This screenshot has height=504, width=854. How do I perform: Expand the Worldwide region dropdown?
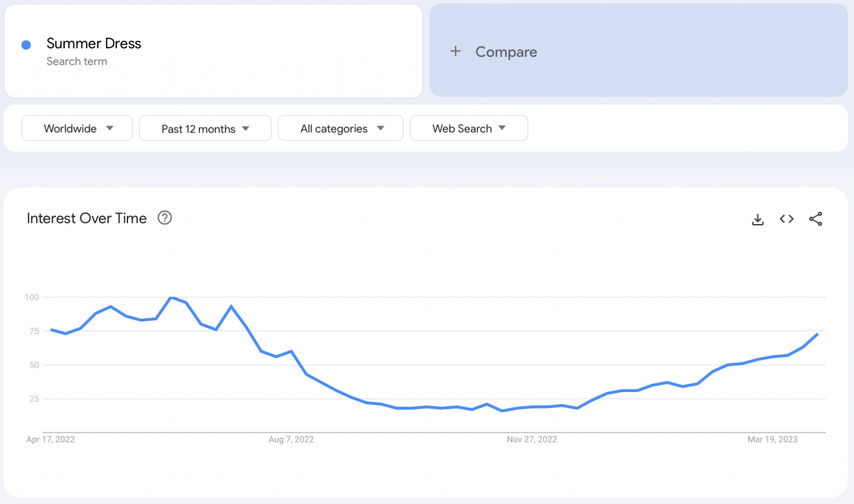(77, 129)
